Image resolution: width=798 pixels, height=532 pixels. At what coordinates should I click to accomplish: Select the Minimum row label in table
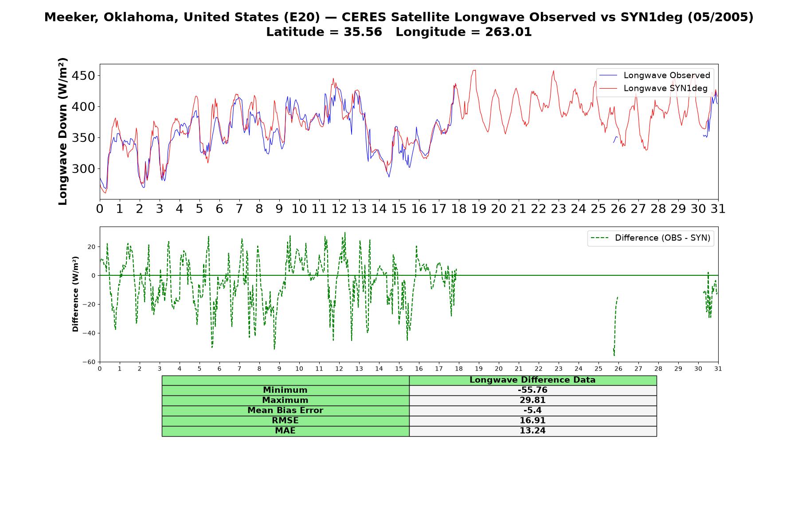pos(285,390)
